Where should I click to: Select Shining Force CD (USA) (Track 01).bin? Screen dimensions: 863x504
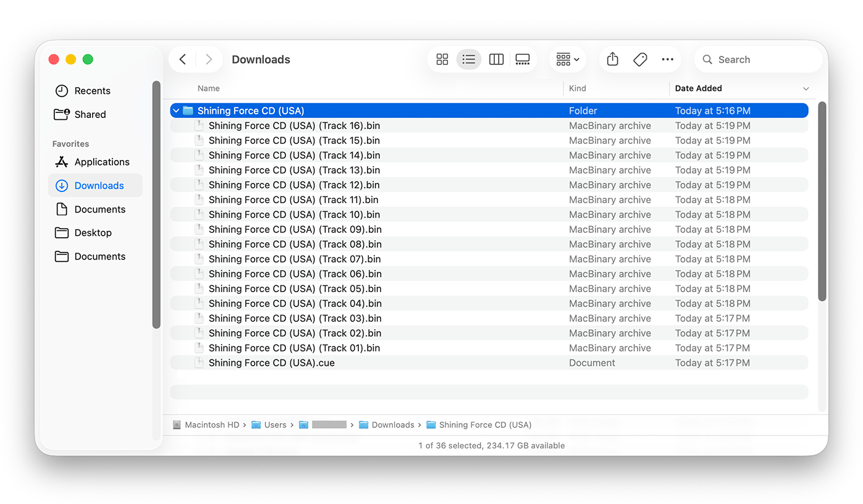click(x=489, y=348)
